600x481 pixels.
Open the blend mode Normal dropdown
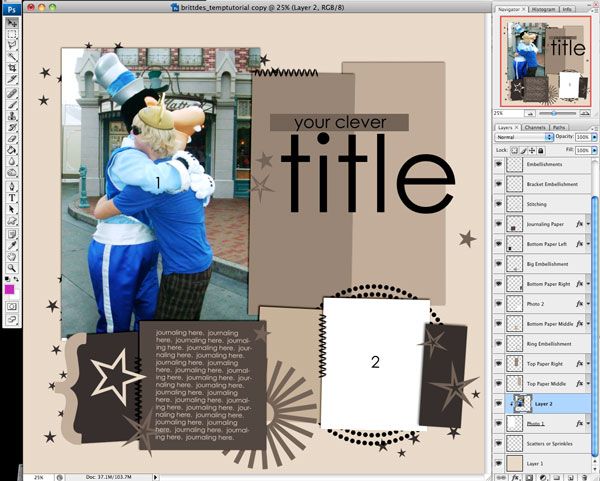coord(524,137)
